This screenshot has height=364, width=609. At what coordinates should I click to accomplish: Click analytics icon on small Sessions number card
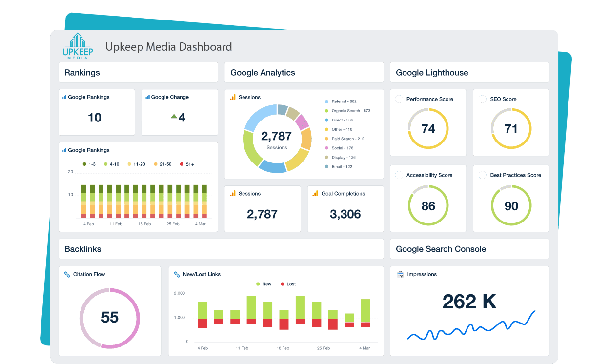[x=233, y=194]
